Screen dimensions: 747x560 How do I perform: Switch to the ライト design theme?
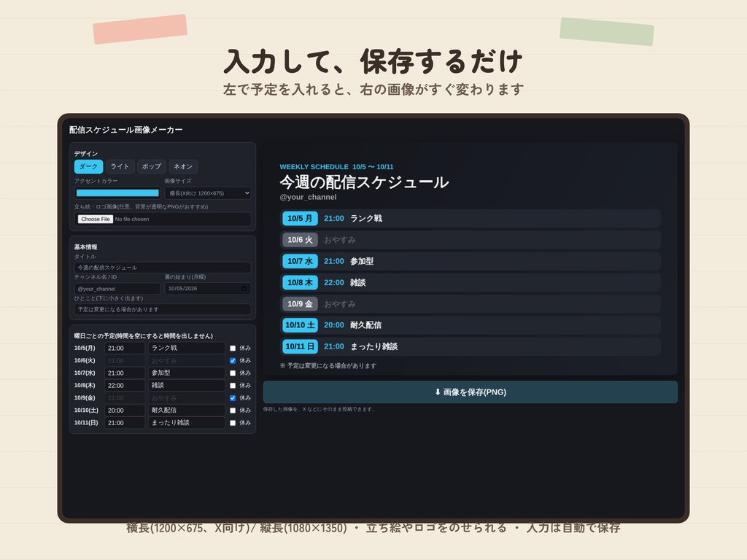(x=120, y=166)
